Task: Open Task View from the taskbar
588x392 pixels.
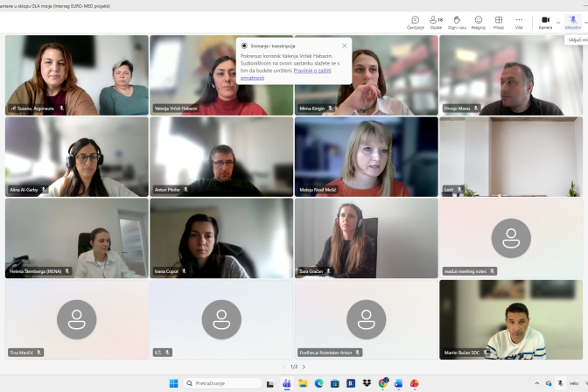Action: 270,383
